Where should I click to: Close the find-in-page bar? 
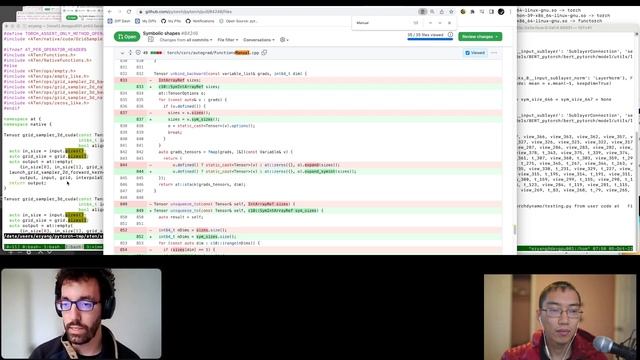450,23
